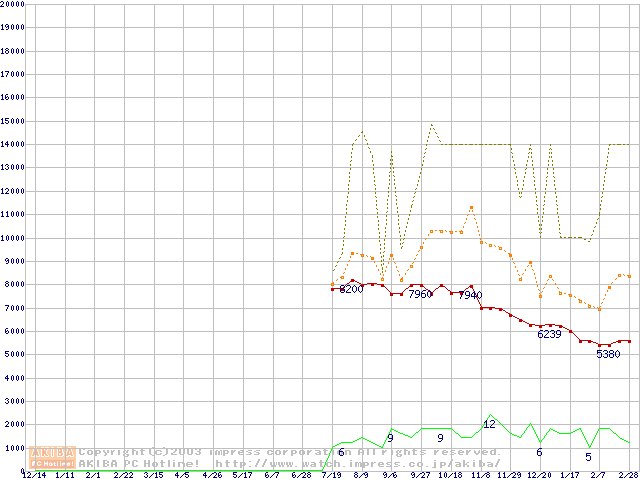Image resolution: width=640 pixels, height=480 pixels.
Task: Select the 2/28 date on x-axis
Action: 628,475
